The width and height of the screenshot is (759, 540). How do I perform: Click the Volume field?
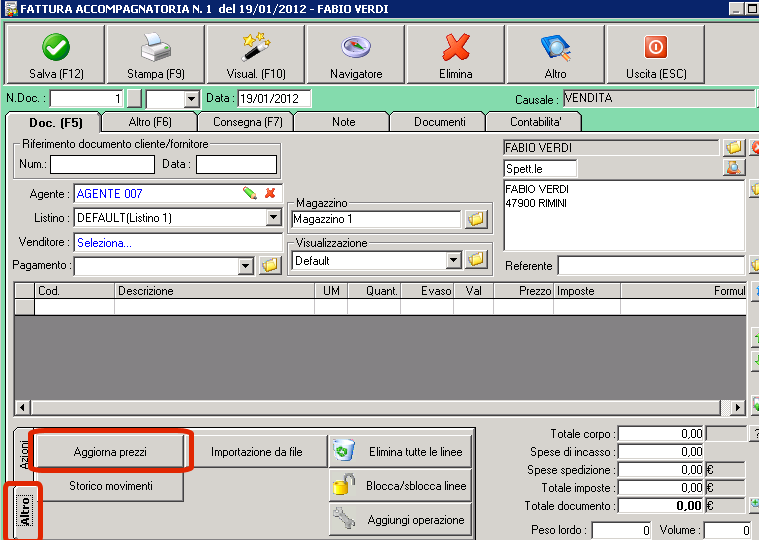(728, 530)
